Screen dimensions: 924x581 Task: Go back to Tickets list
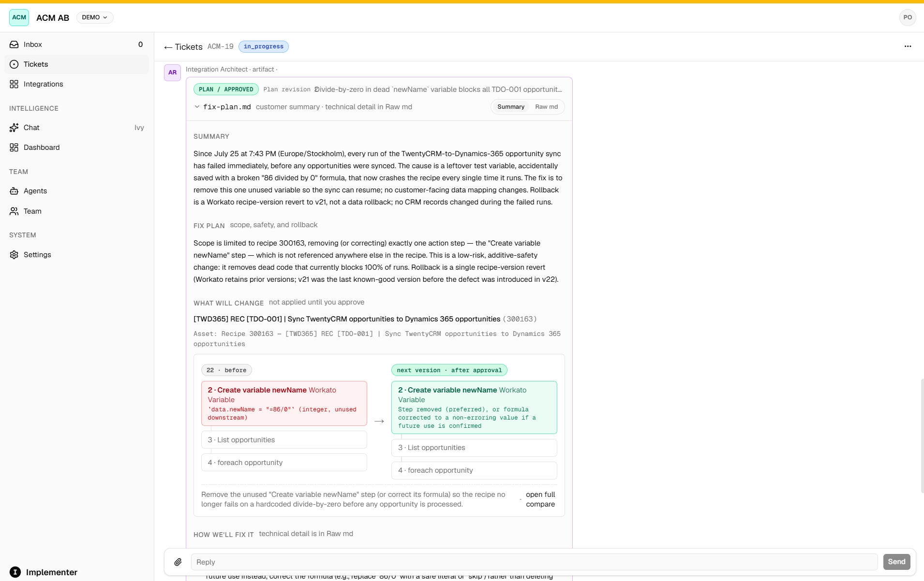tap(183, 47)
